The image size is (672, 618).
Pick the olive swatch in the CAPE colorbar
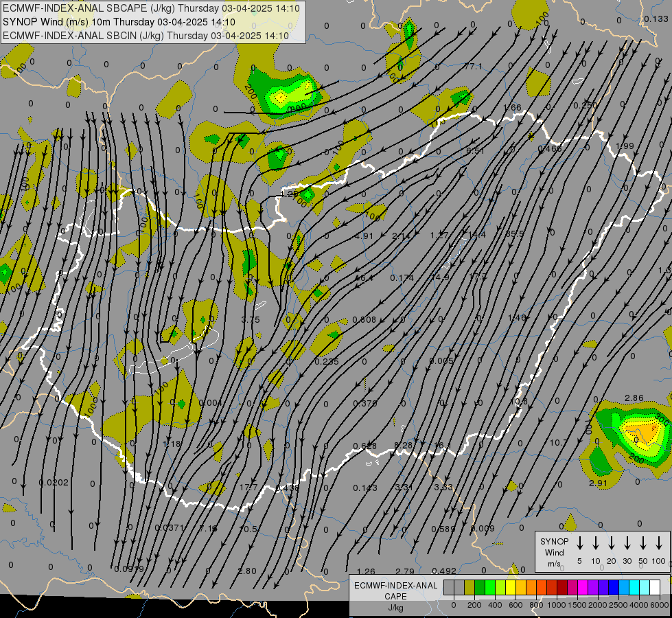click(470, 588)
